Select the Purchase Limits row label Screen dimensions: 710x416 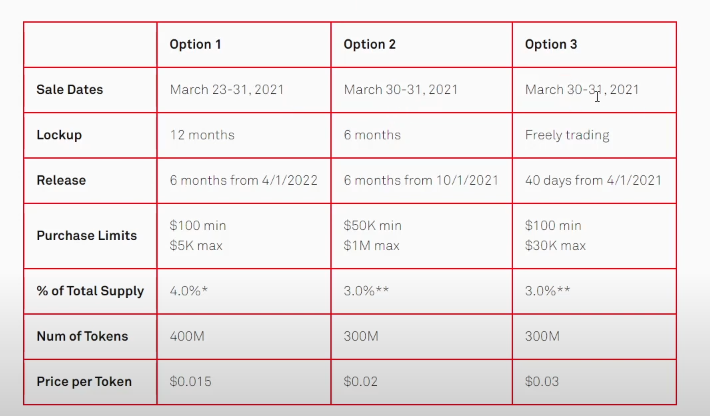[86, 235]
